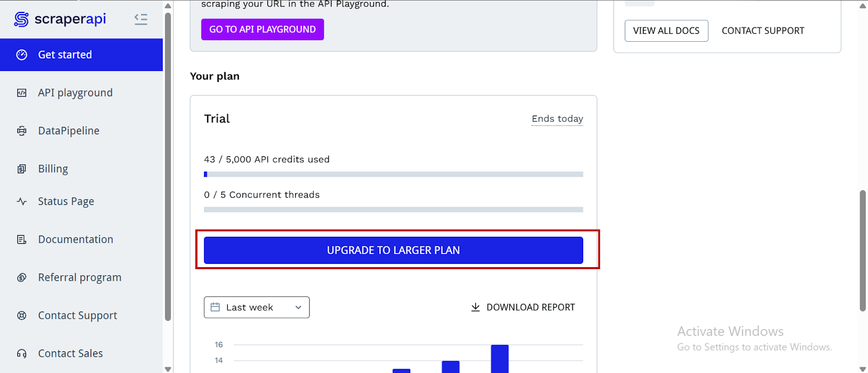Click the tallest bar in the usage chart

click(x=500, y=359)
